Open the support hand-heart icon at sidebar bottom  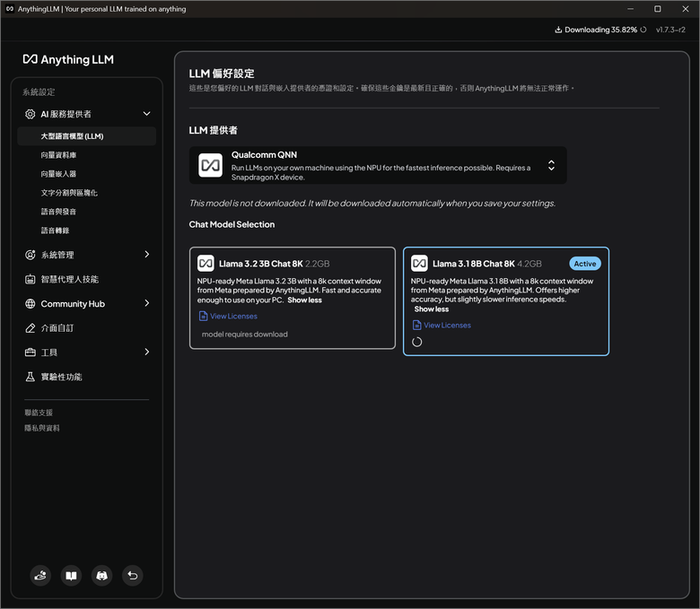tap(40, 576)
